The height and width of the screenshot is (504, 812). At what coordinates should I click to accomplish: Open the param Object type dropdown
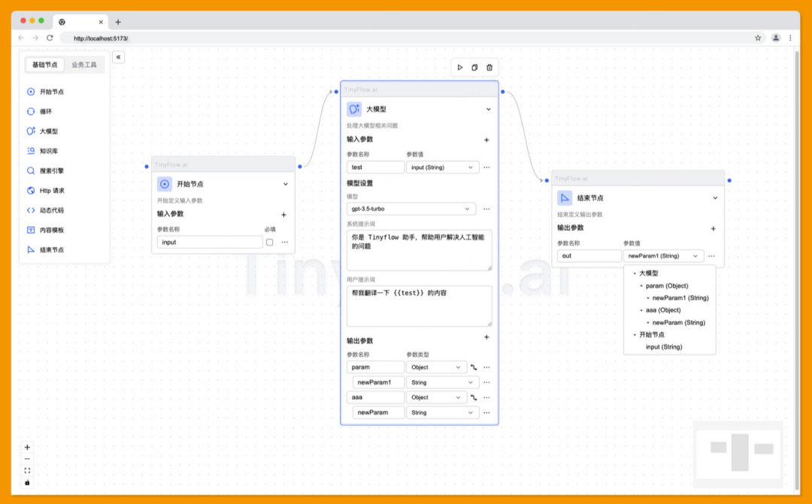pyautogui.click(x=436, y=367)
